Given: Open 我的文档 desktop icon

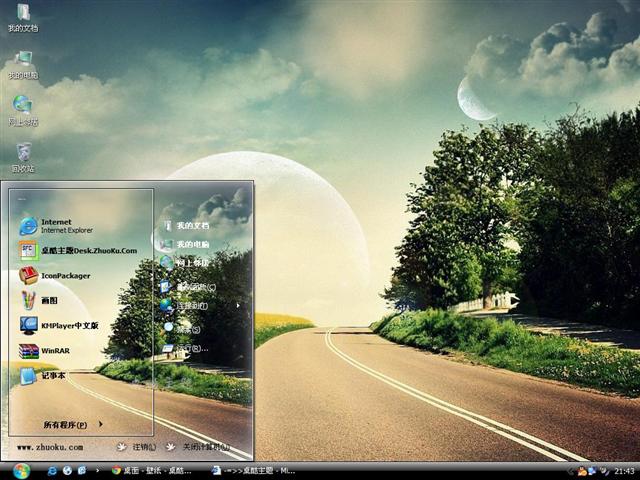Looking at the screenshot, I should pos(22,17).
